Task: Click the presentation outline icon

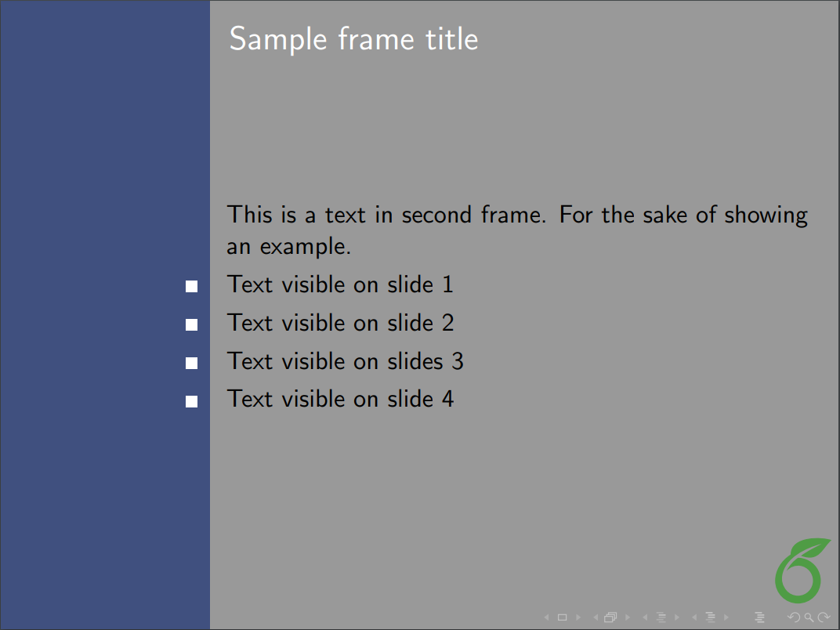Action: coord(759,617)
